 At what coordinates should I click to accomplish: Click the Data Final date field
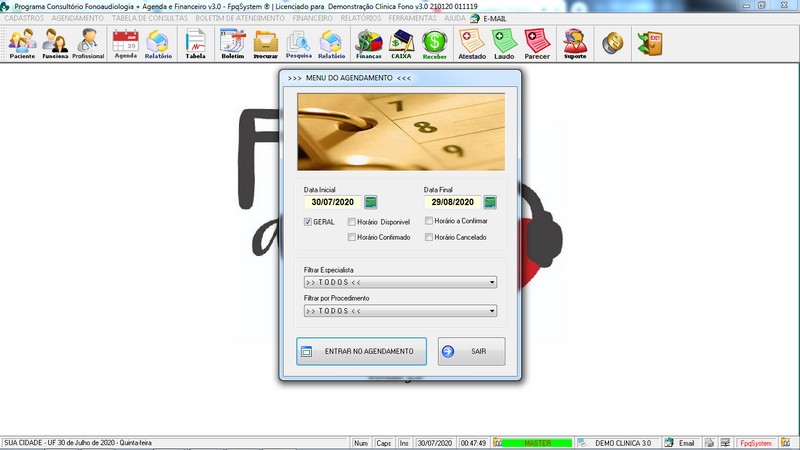click(x=452, y=202)
